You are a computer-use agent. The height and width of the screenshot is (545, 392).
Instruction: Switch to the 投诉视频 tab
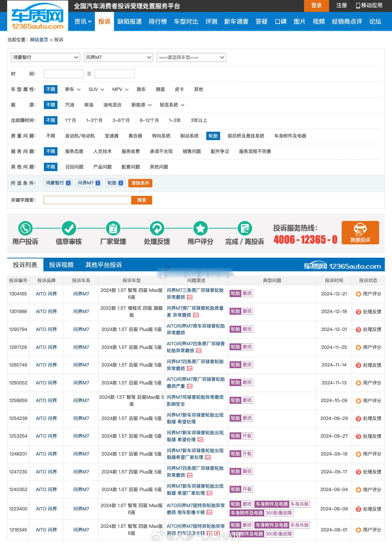pos(61,265)
